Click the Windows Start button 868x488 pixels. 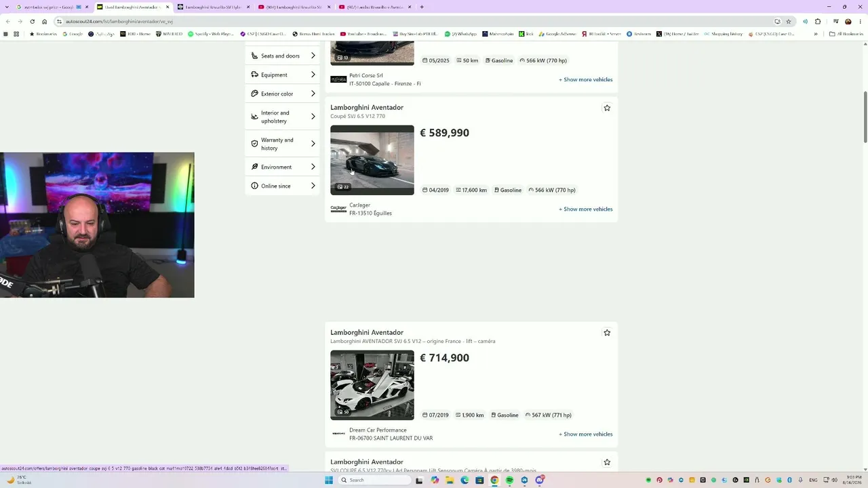(x=329, y=480)
